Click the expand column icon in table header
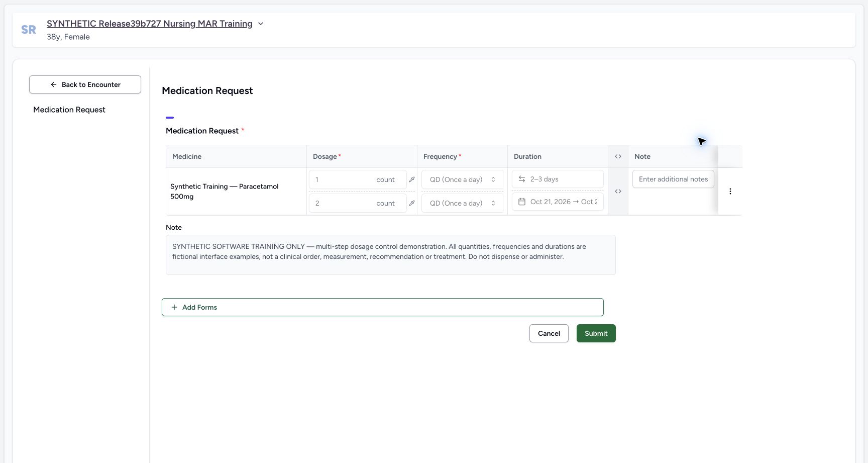Image resolution: width=868 pixels, height=463 pixels. tap(618, 156)
